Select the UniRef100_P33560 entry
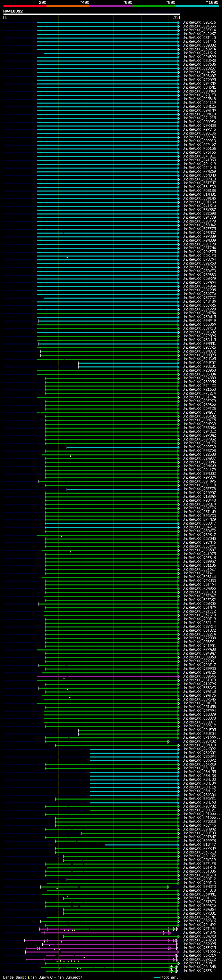 pos(199,428)
